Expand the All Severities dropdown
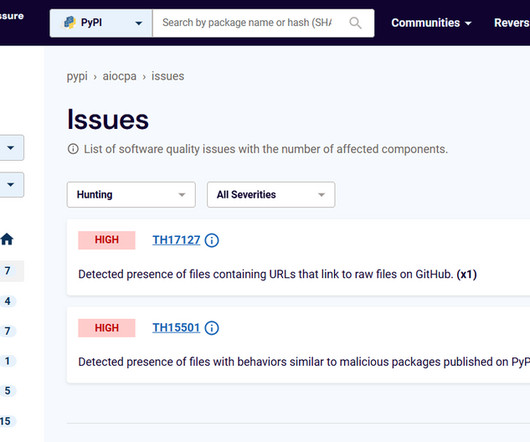Image resolution: width=530 pixels, height=442 pixels. click(271, 195)
